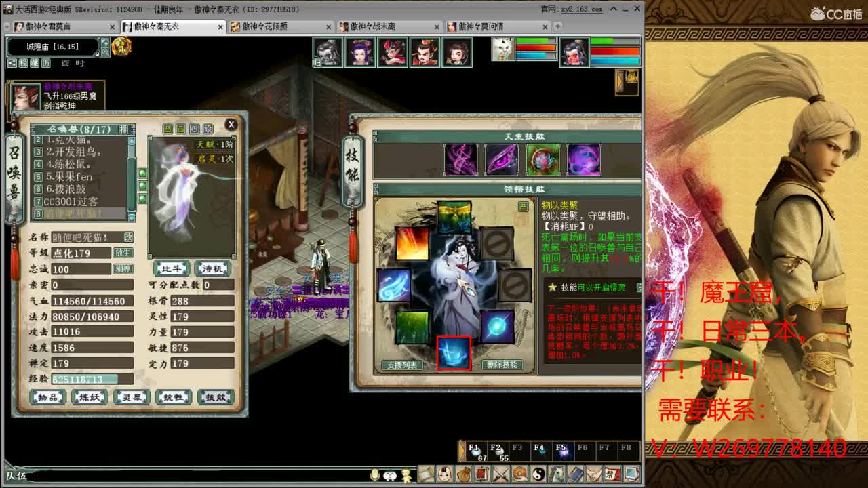Viewport: 868px width, 488px height.
Task: Select the fourth team member portrait
Action: coord(425,52)
